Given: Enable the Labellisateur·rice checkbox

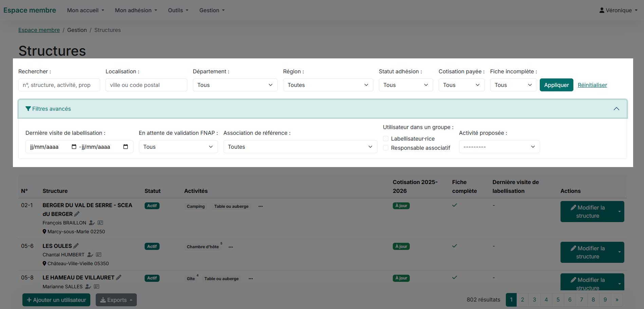Looking at the screenshot, I should [386, 139].
